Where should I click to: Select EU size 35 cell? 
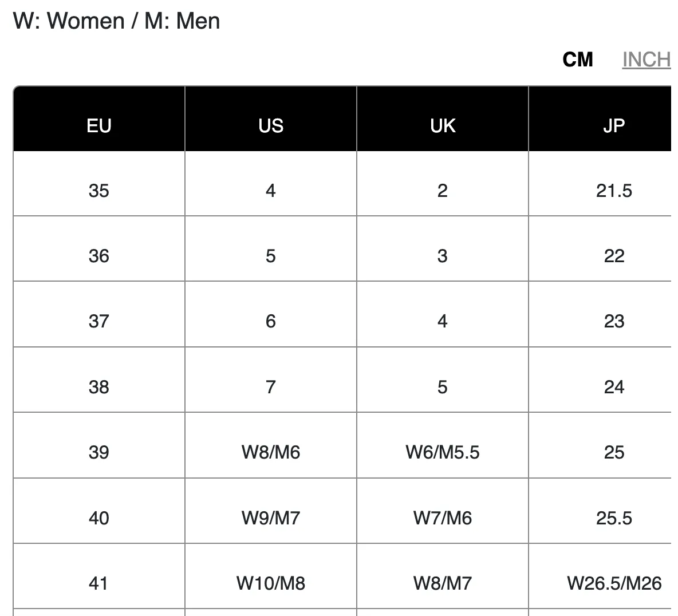pyautogui.click(x=99, y=184)
